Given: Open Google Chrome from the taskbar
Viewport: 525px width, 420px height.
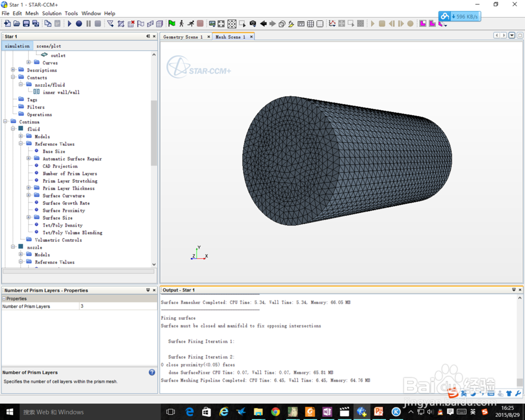Looking at the screenshot, I should coord(275,412).
